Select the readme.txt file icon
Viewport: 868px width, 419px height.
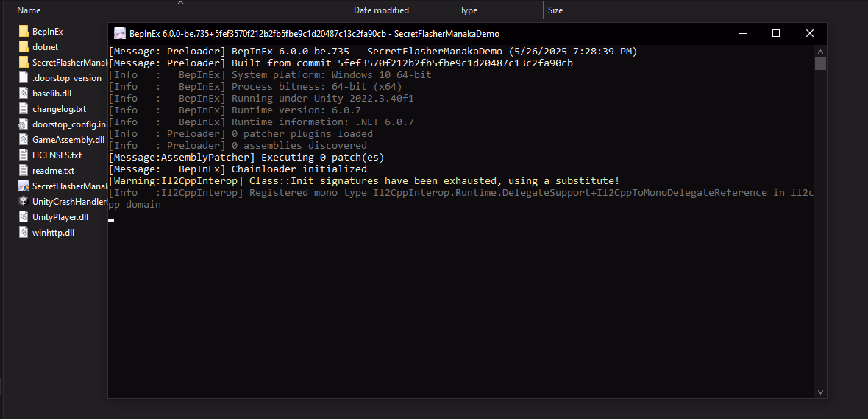pyautogui.click(x=24, y=171)
